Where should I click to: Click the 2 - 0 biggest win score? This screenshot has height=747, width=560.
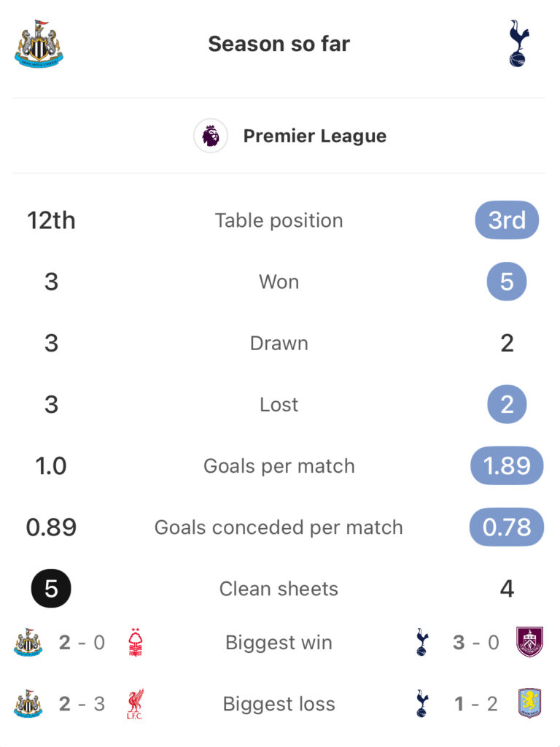click(x=81, y=643)
